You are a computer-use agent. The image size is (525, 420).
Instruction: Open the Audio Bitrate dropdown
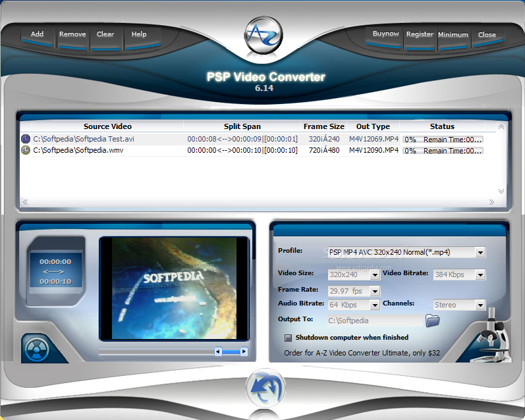point(375,305)
